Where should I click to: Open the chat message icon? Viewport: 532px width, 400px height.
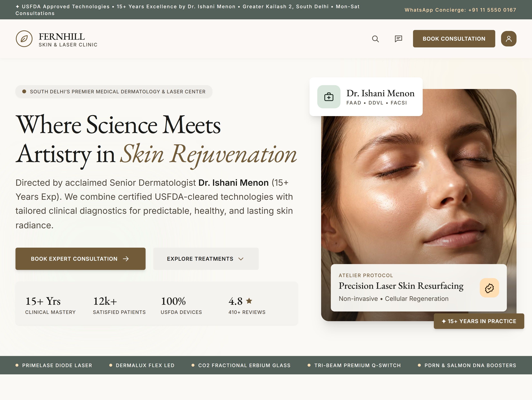(x=399, y=39)
